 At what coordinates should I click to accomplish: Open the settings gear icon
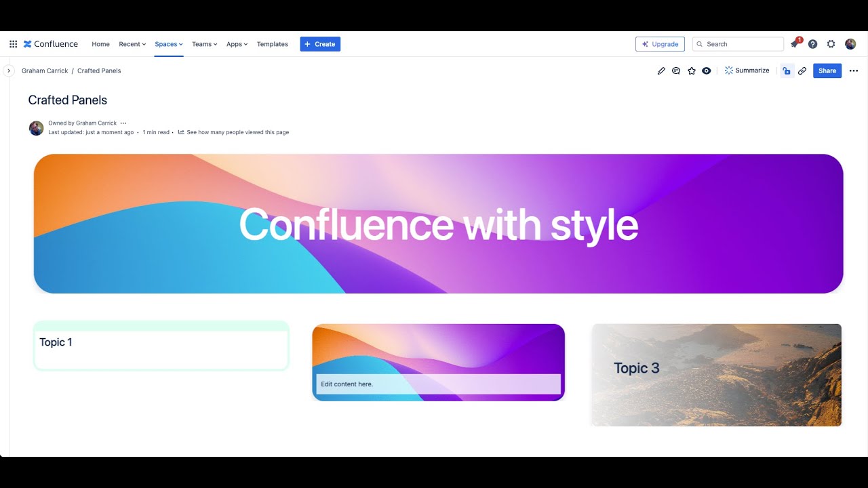pos(831,44)
